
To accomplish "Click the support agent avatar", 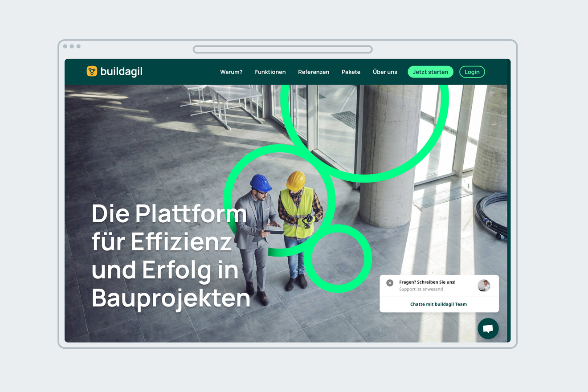I will (x=484, y=286).
